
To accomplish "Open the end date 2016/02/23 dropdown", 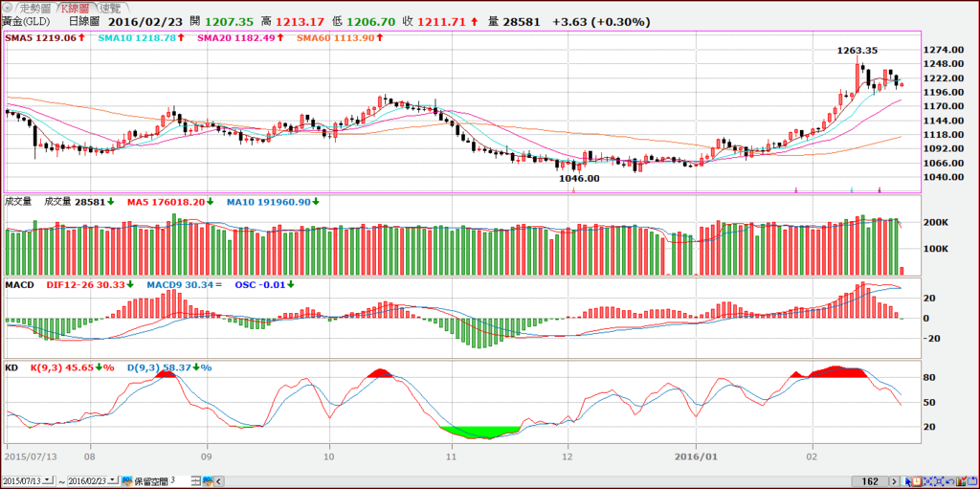I will point(113,481).
